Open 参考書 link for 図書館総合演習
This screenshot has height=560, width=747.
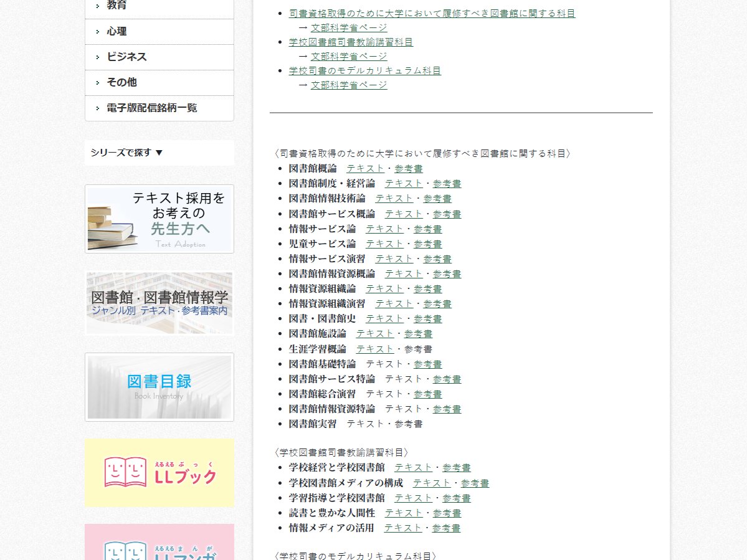click(x=428, y=394)
